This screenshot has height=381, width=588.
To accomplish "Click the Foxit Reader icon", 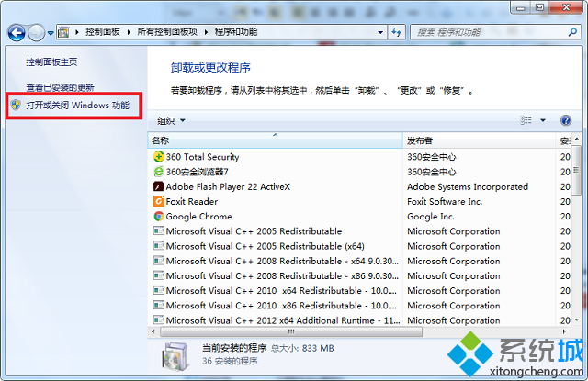I will click(159, 201).
